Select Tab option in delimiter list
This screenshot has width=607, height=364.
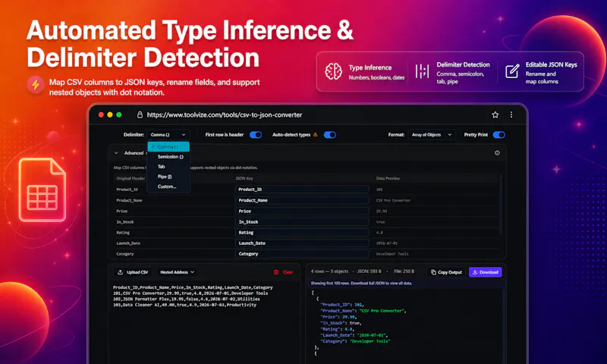(x=168, y=167)
